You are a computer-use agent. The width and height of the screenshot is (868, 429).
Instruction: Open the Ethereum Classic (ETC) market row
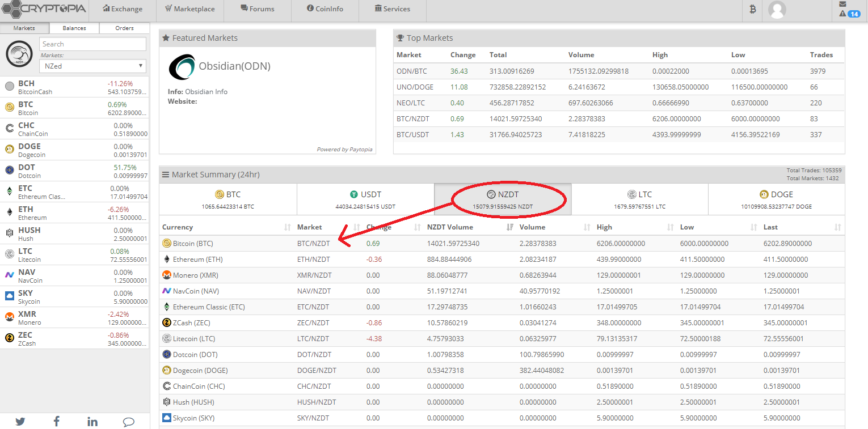coord(502,307)
